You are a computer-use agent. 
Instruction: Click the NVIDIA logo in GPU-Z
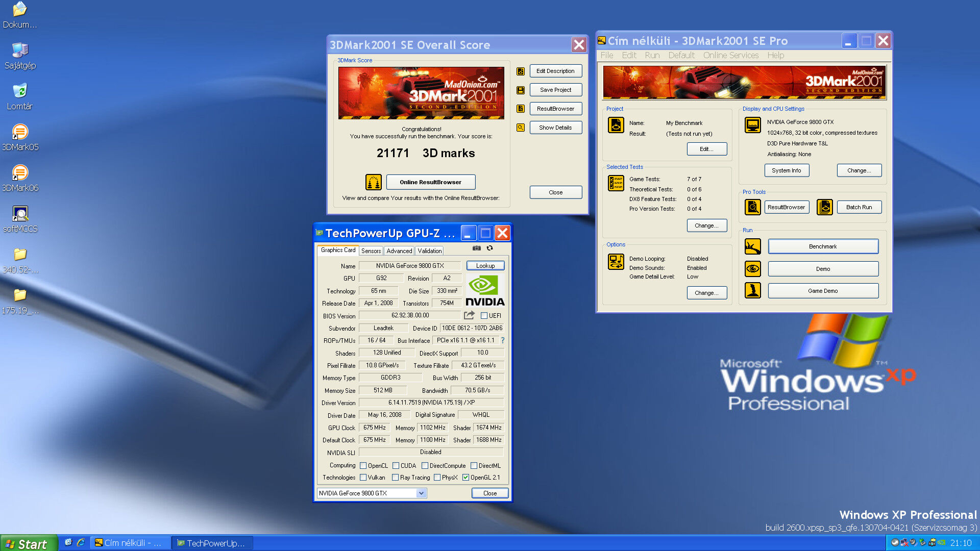(485, 291)
